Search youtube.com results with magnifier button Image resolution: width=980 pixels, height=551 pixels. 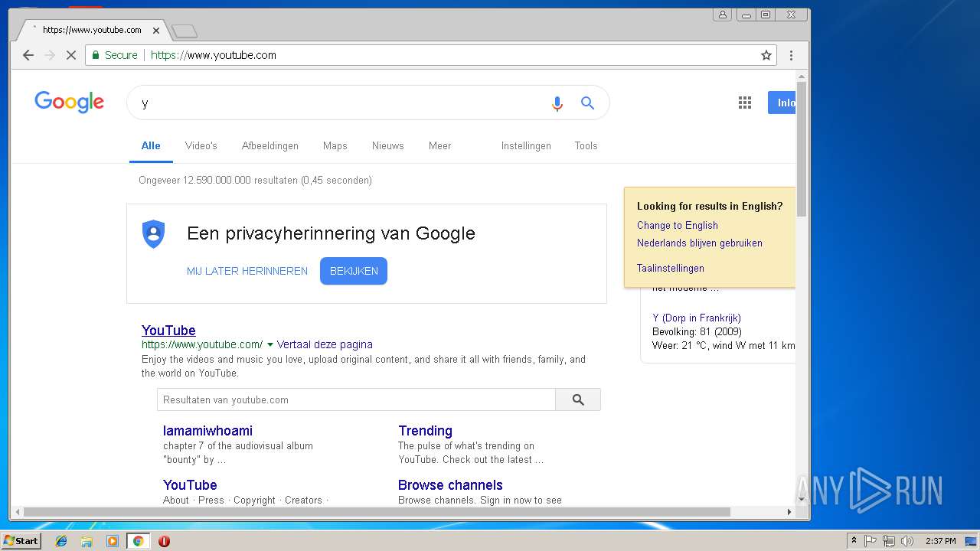[578, 399]
